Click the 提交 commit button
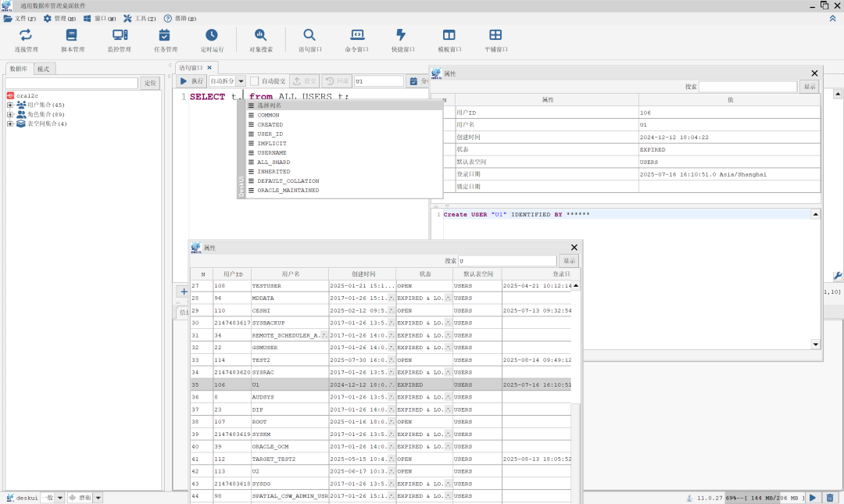This screenshot has height=504, width=844. pyautogui.click(x=305, y=81)
